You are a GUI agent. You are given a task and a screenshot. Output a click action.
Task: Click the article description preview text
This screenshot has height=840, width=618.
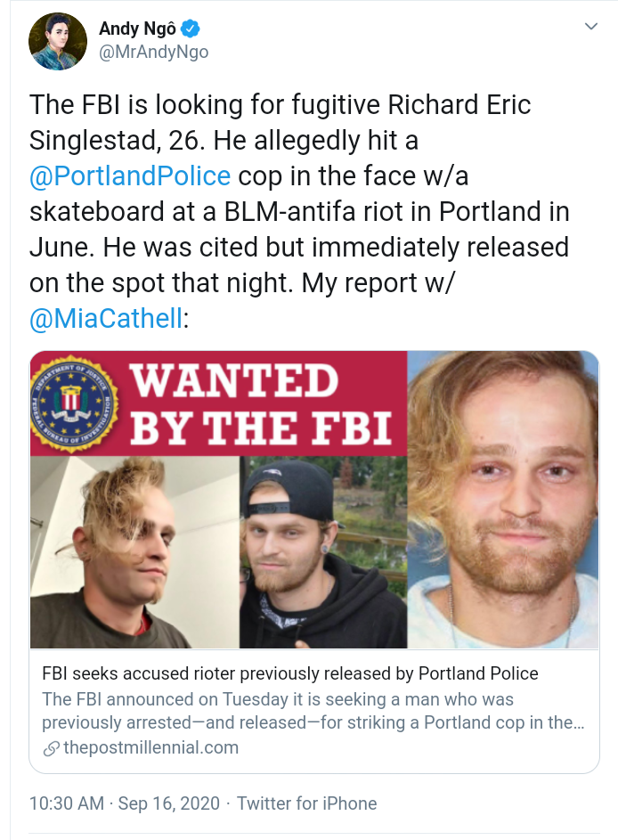(x=313, y=711)
